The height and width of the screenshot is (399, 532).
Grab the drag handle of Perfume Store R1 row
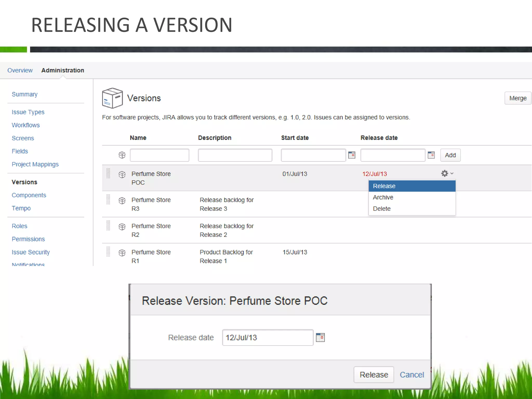point(108,251)
